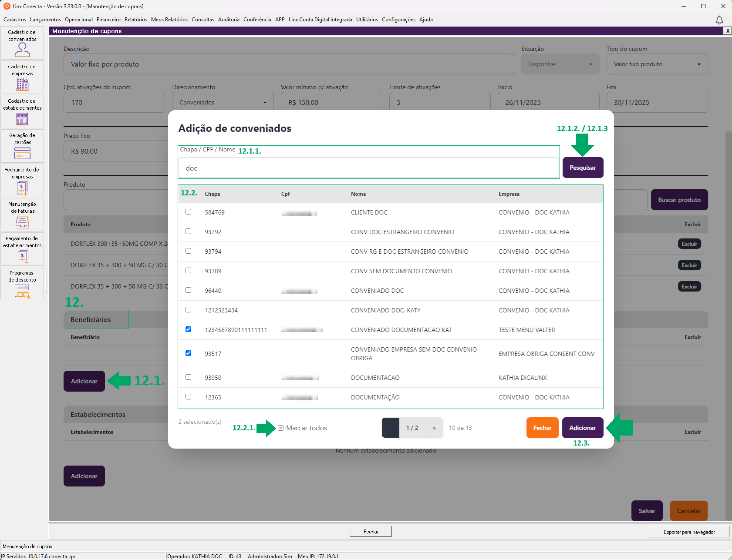The image size is (732, 560).
Task: Open the Direcionamento dropdown
Action: [223, 103]
